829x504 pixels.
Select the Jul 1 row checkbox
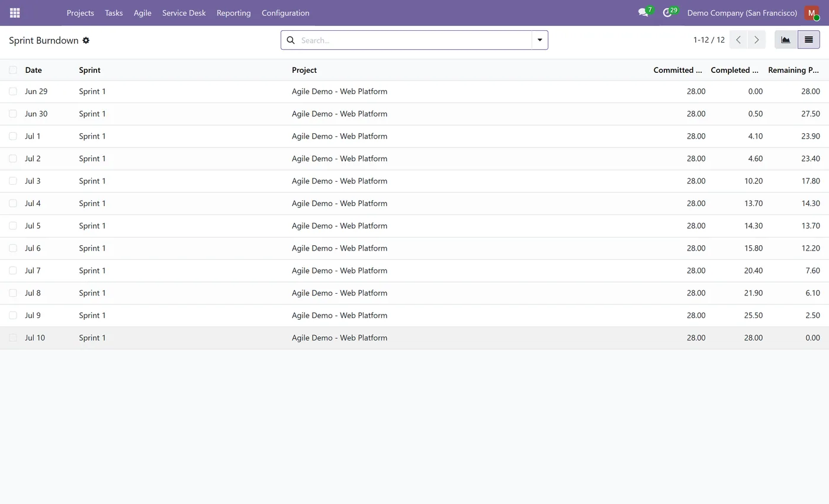[x=13, y=136]
